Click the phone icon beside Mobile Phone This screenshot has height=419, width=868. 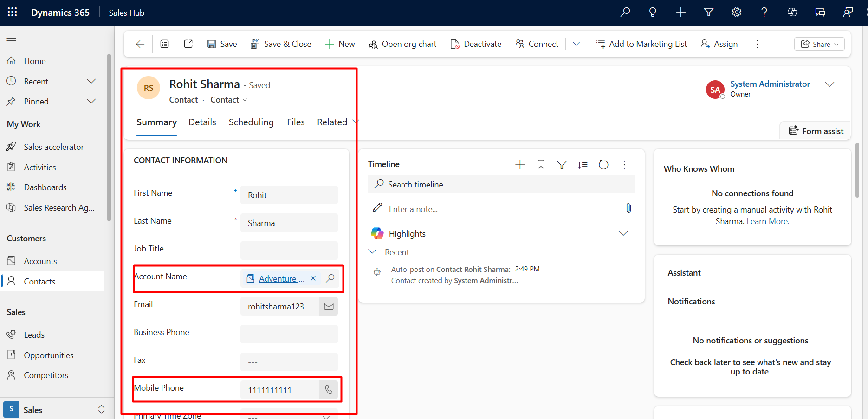coord(329,390)
